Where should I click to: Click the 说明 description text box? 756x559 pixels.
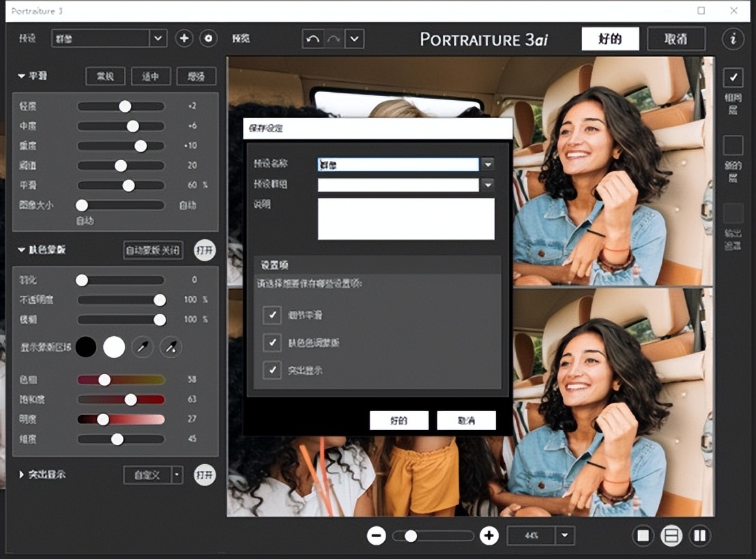(x=406, y=219)
